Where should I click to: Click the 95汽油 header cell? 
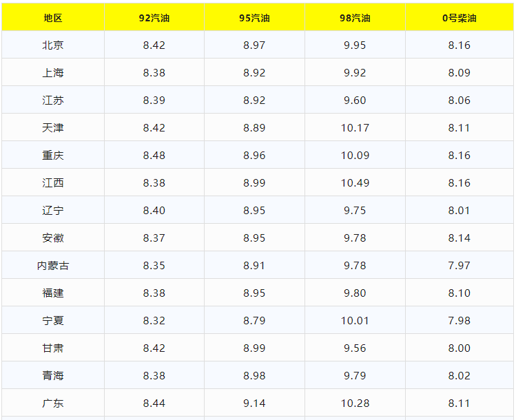pyautogui.click(x=254, y=18)
